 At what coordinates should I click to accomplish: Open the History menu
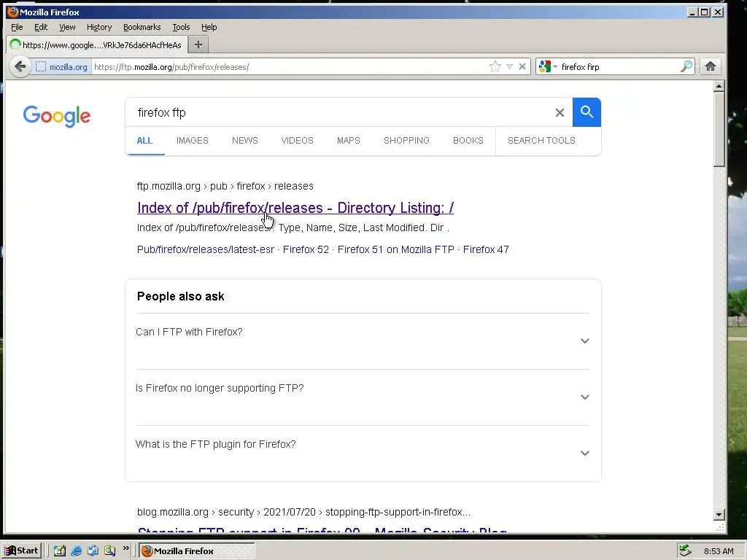[x=99, y=27]
